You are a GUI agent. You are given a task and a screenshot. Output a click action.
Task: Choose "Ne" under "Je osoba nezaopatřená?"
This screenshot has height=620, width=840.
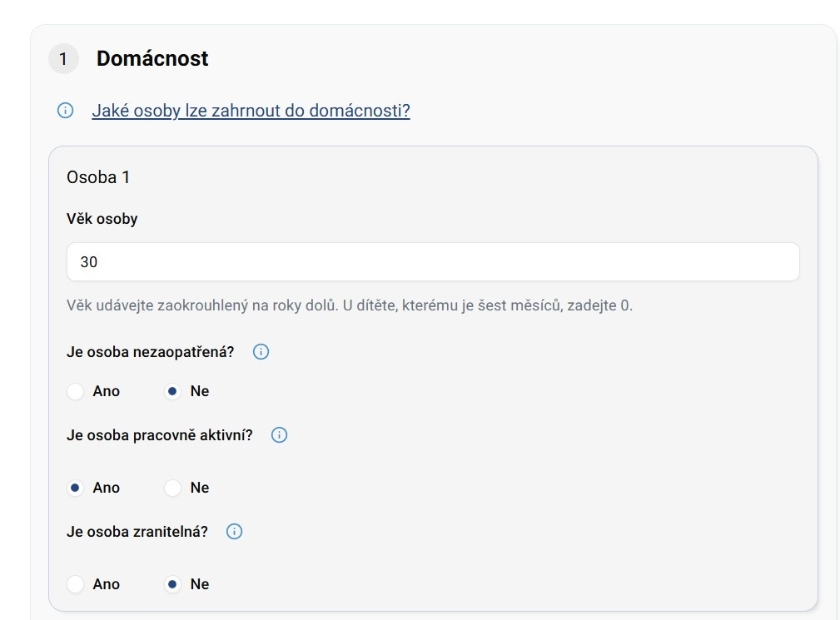(172, 391)
